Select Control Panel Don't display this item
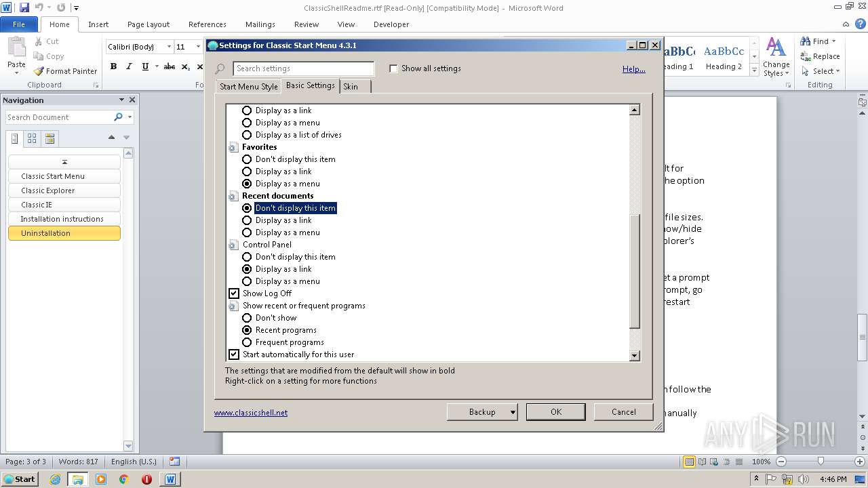This screenshot has width=868, height=488. coord(247,257)
